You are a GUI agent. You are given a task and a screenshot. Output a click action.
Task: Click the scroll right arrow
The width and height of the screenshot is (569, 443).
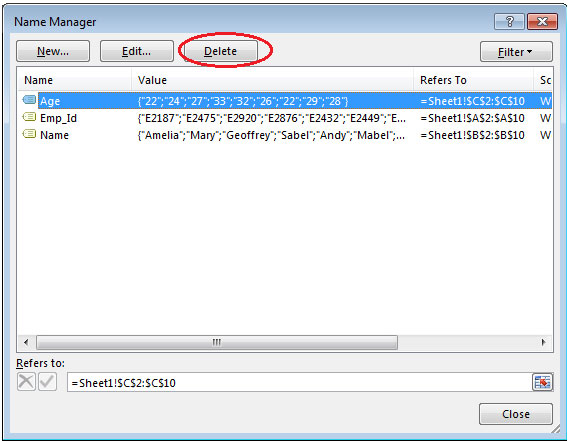(x=543, y=342)
